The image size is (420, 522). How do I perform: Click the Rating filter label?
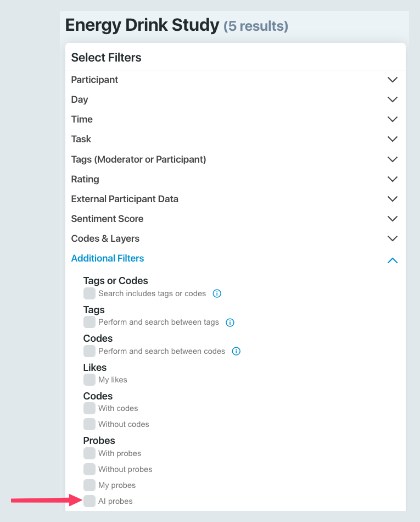(85, 179)
